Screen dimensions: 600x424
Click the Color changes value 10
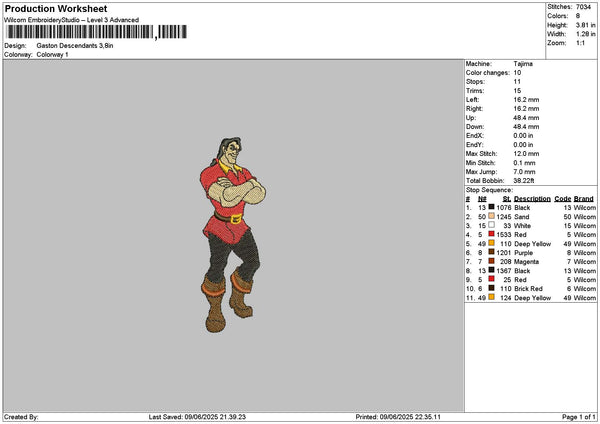[x=517, y=73]
